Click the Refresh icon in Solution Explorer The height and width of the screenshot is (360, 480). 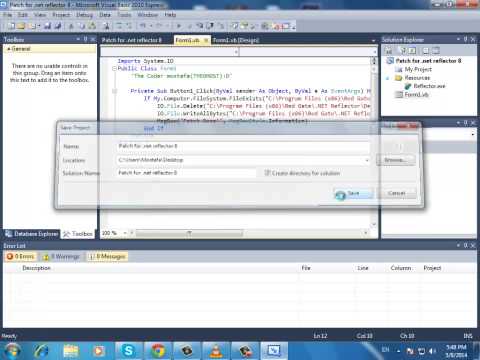click(413, 51)
